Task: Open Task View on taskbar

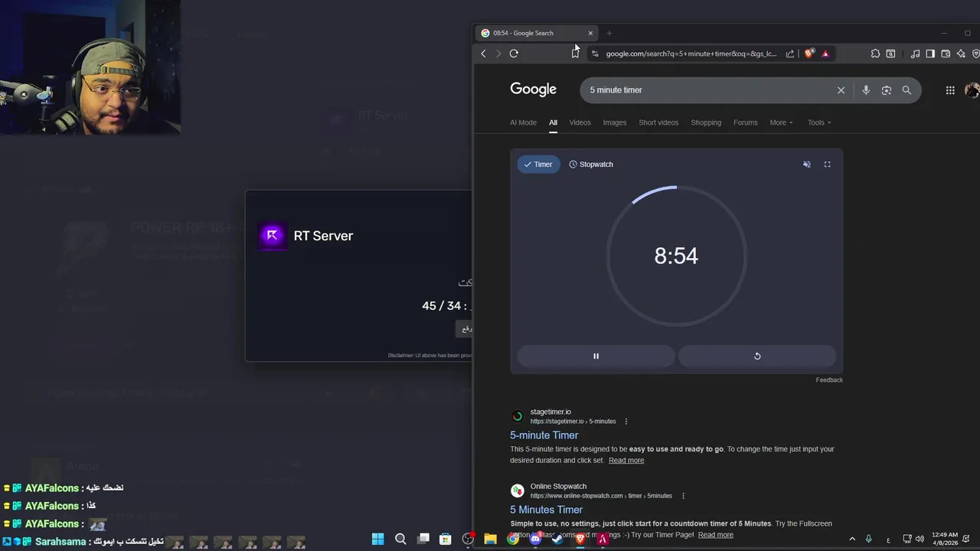Action: pos(423,540)
